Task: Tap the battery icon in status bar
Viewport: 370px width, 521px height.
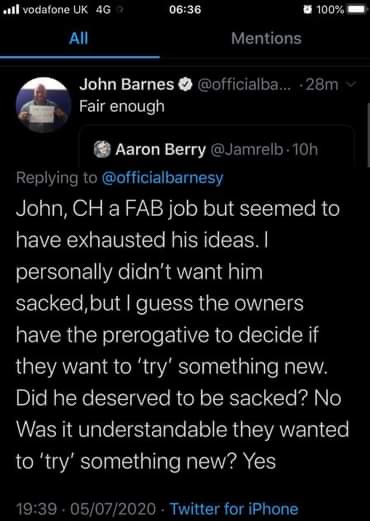Action: 357,10
